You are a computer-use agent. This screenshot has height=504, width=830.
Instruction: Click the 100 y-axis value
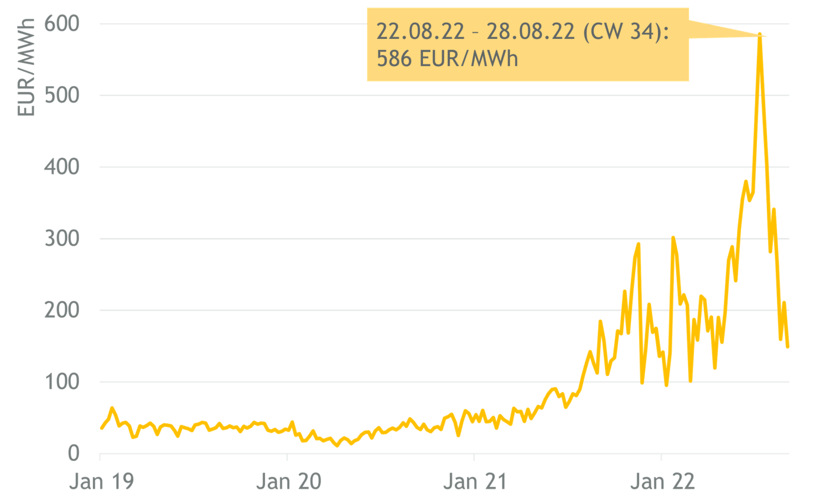61,382
